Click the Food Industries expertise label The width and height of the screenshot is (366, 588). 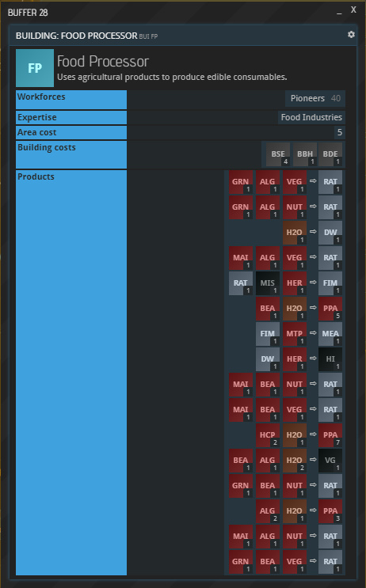pyautogui.click(x=311, y=117)
